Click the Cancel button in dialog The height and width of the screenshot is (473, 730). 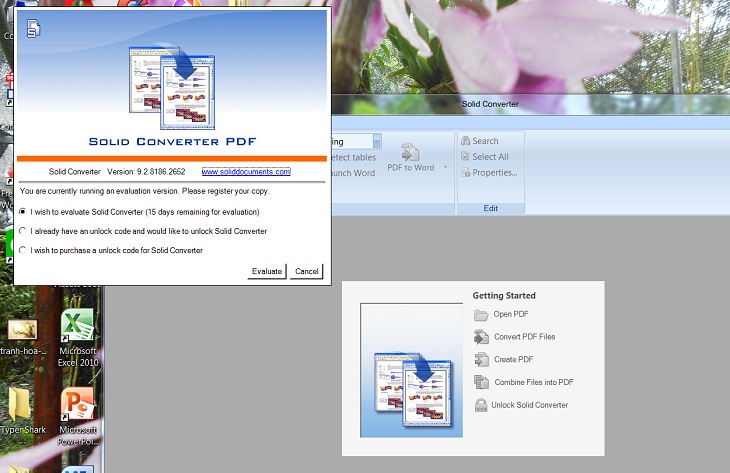pyautogui.click(x=306, y=271)
